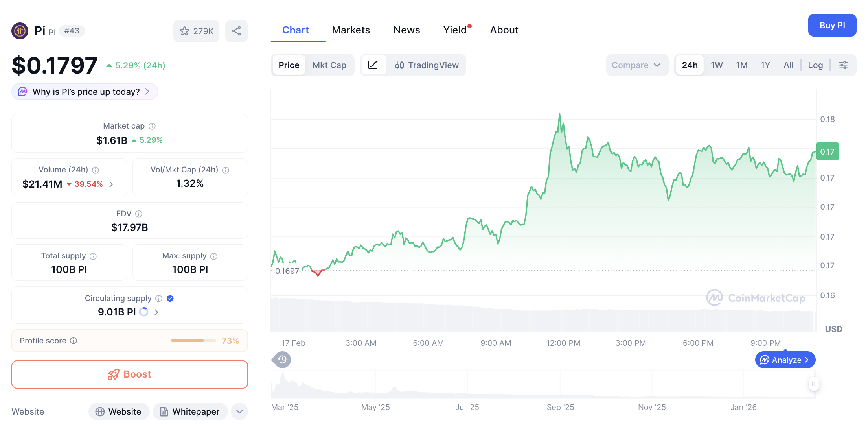Expand more links below Whitepaper

pyautogui.click(x=239, y=411)
